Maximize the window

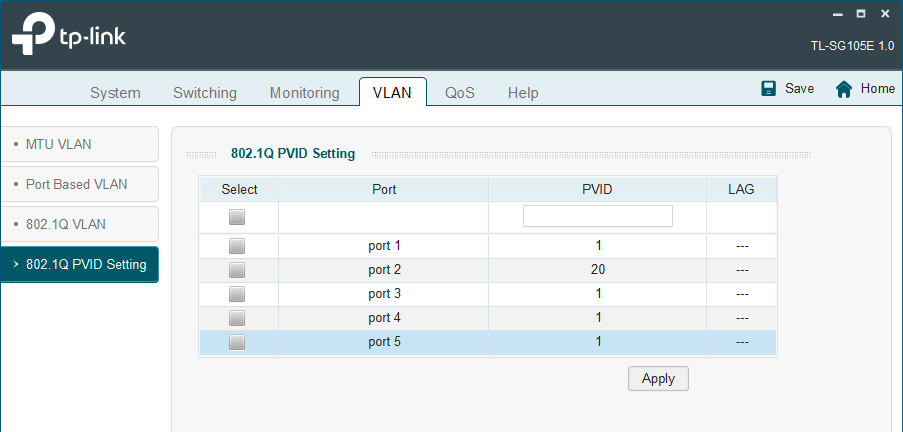pyautogui.click(x=860, y=15)
